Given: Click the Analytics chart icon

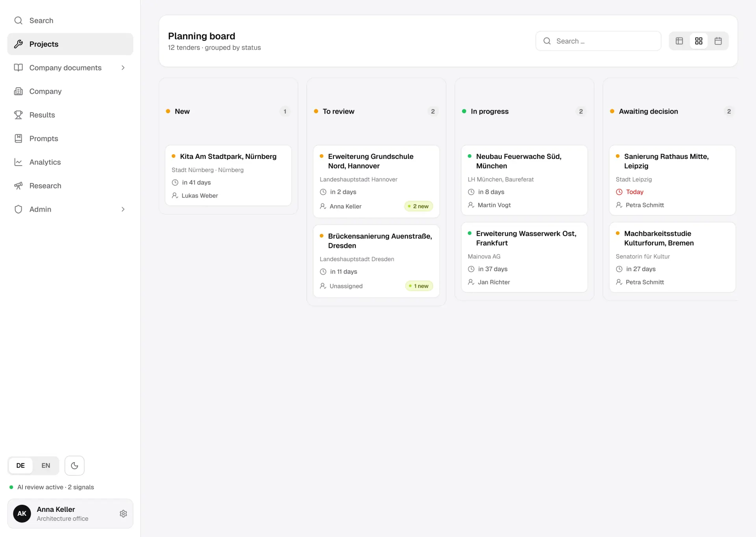Looking at the screenshot, I should click(x=18, y=162).
